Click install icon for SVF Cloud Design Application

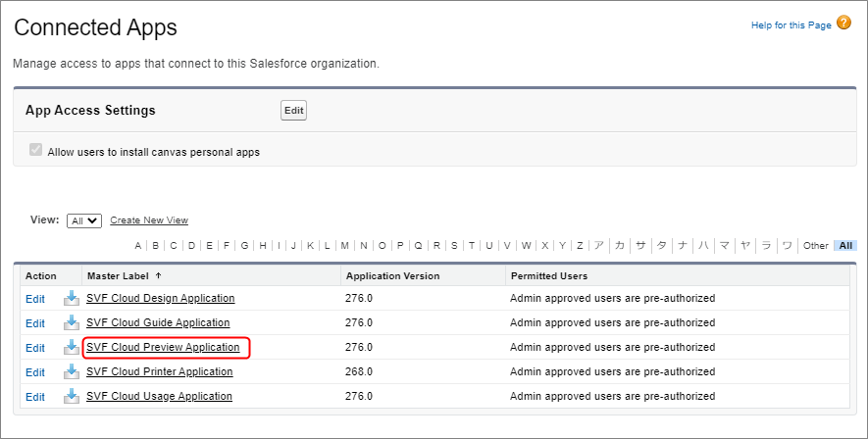[72, 299]
